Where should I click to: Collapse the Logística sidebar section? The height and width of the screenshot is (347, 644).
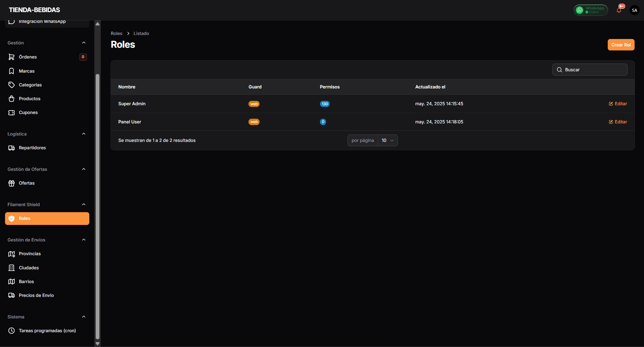coord(84,134)
